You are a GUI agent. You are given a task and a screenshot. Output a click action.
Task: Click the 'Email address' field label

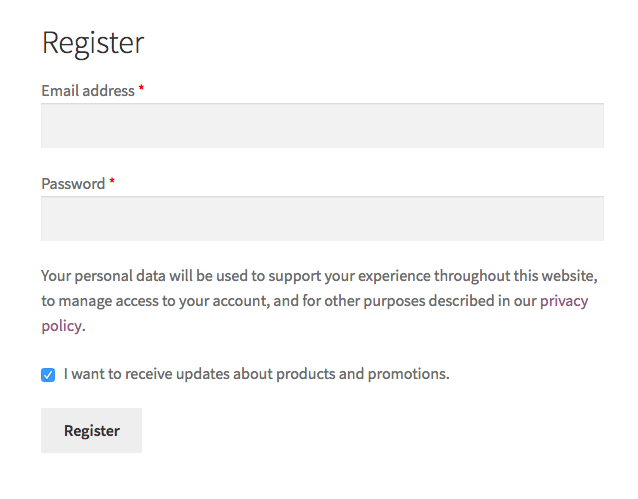pos(88,91)
